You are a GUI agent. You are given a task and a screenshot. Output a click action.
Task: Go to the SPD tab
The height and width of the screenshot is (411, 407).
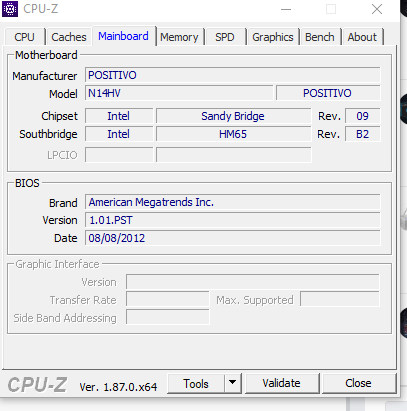(x=225, y=37)
